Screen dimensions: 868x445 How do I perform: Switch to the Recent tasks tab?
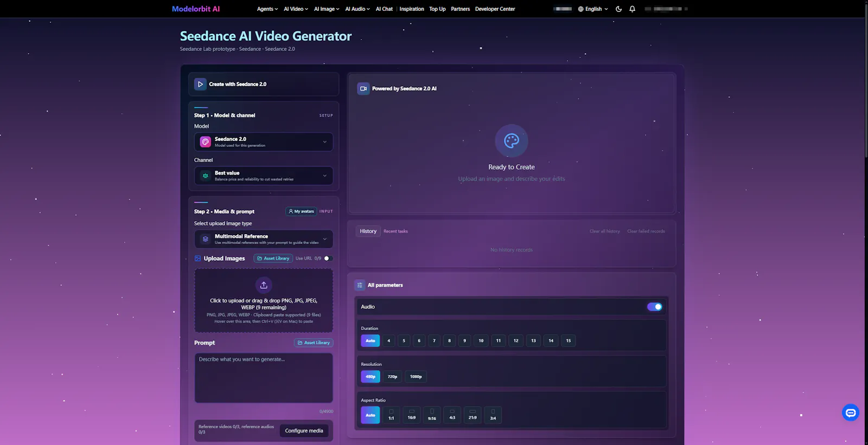pos(395,231)
